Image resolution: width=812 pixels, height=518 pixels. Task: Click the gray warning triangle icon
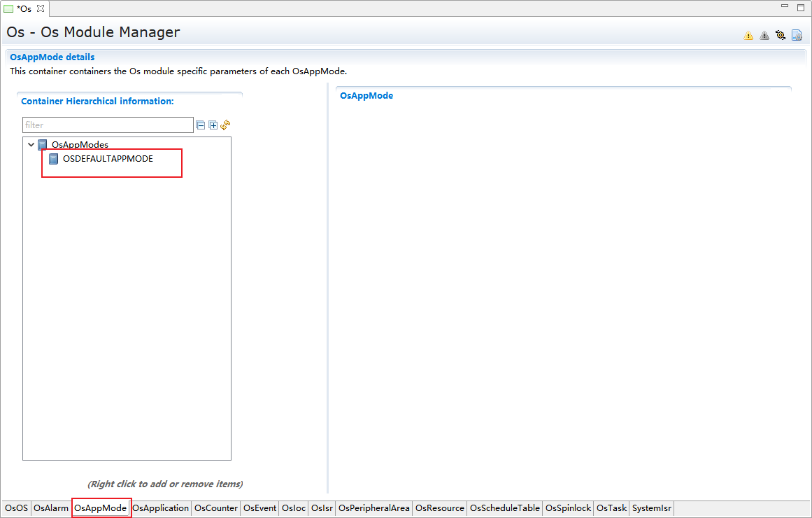(x=764, y=35)
